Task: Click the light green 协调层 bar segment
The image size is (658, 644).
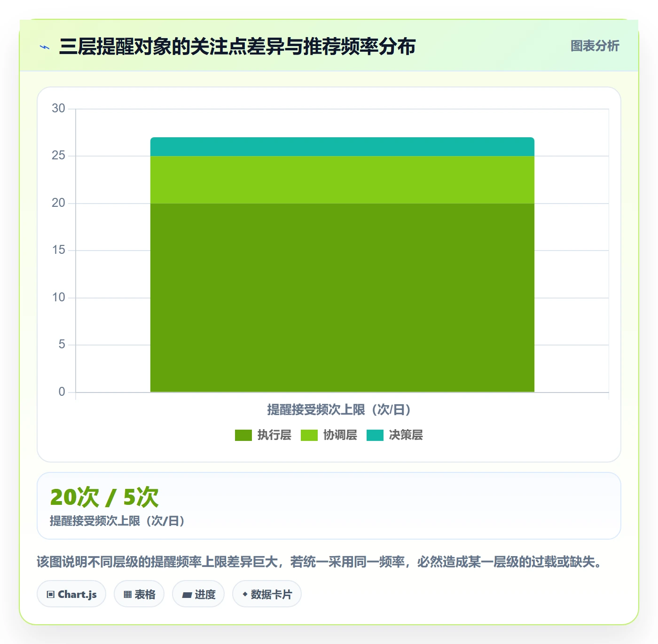Action: click(x=342, y=180)
